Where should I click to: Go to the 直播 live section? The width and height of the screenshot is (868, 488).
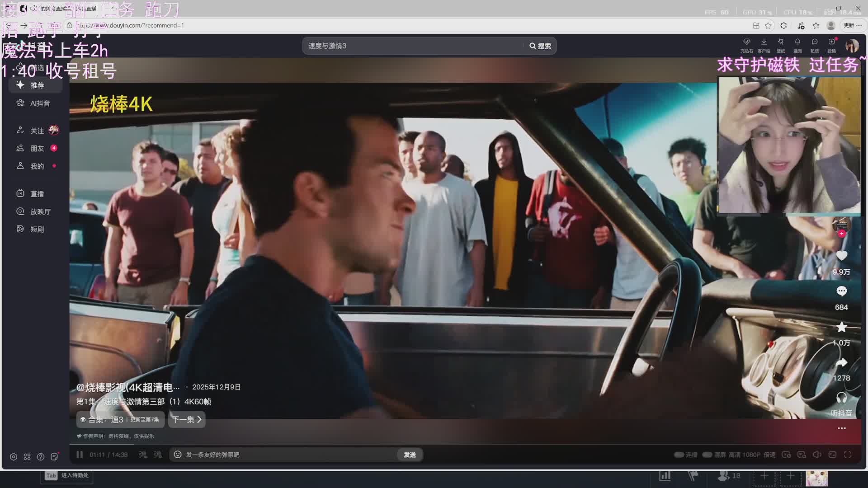(x=37, y=194)
